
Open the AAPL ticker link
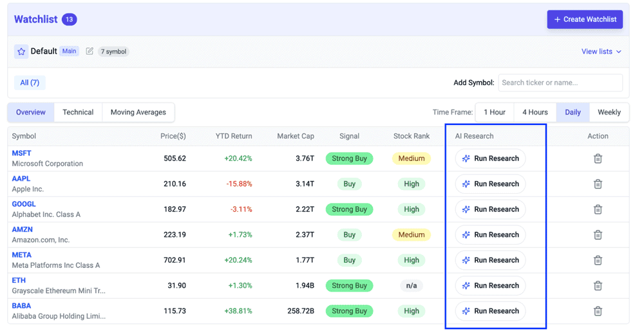point(21,179)
